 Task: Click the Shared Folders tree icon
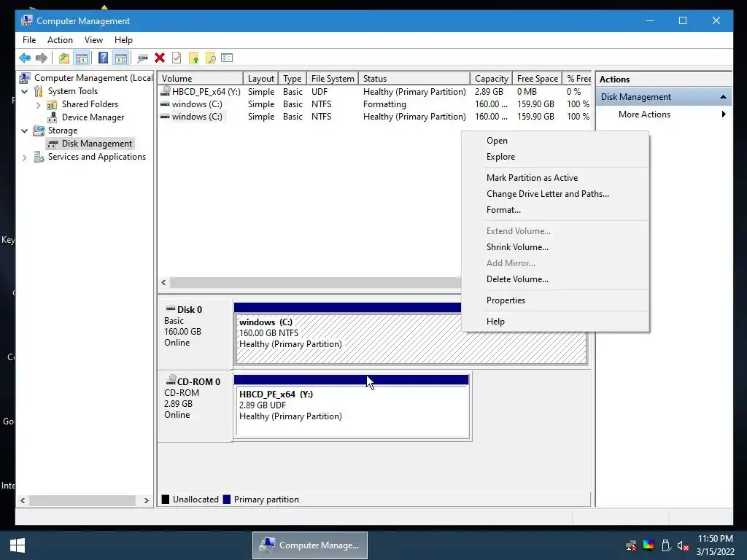pyautogui.click(x=52, y=104)
